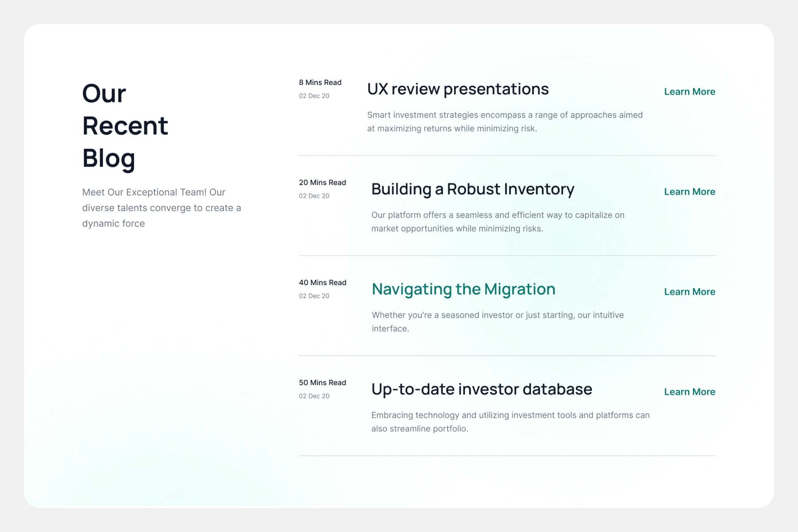
Task: Select the 20 Mins Read label
Action: [x=322, y=183]
